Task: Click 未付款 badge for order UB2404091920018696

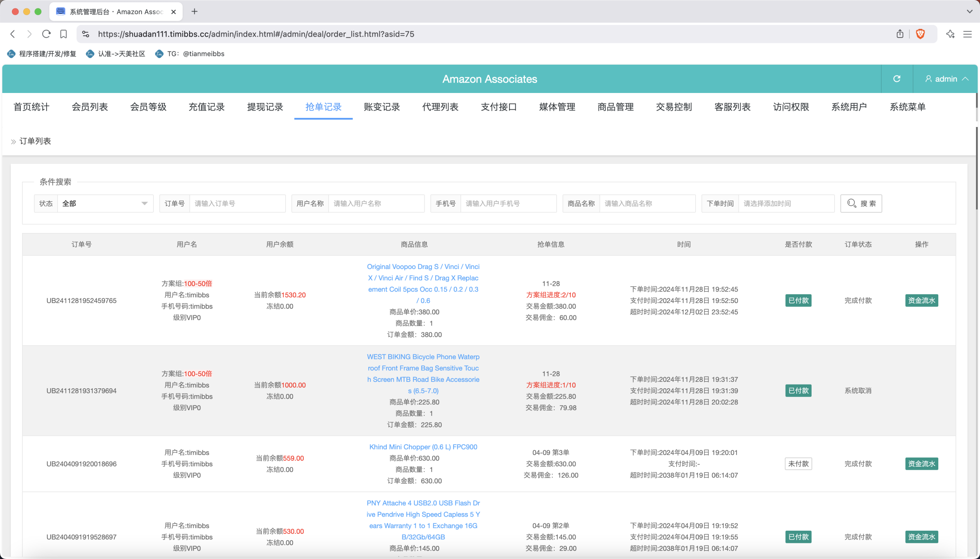Action: click(x=799, y=464)
